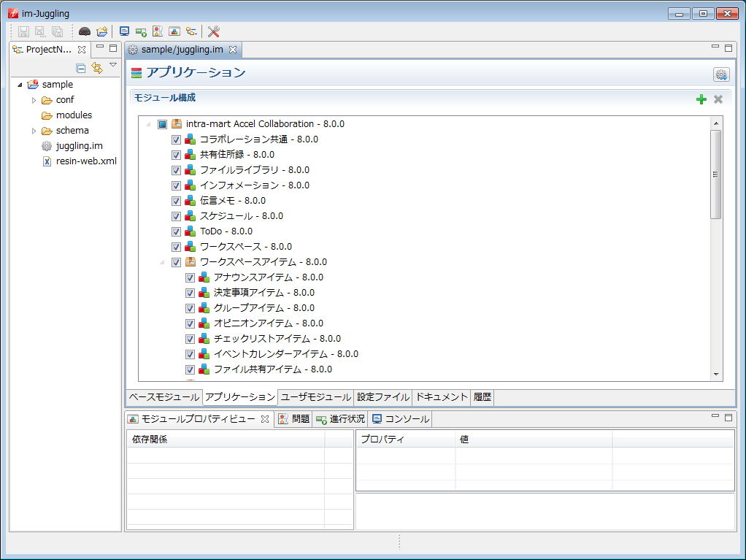Open the ドキュメント tab
Image resolution: width=746 pixels, height=560 pixels.
442,396
